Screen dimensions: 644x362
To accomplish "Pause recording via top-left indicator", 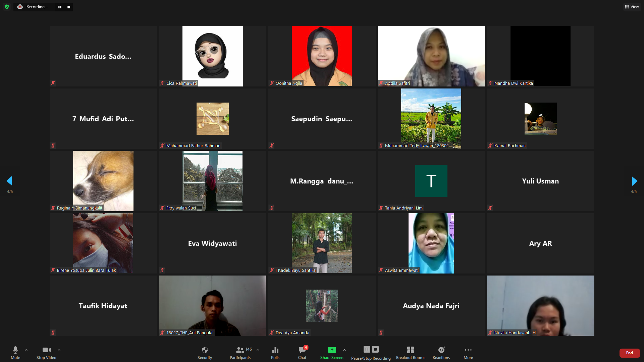I will (60, 7).
